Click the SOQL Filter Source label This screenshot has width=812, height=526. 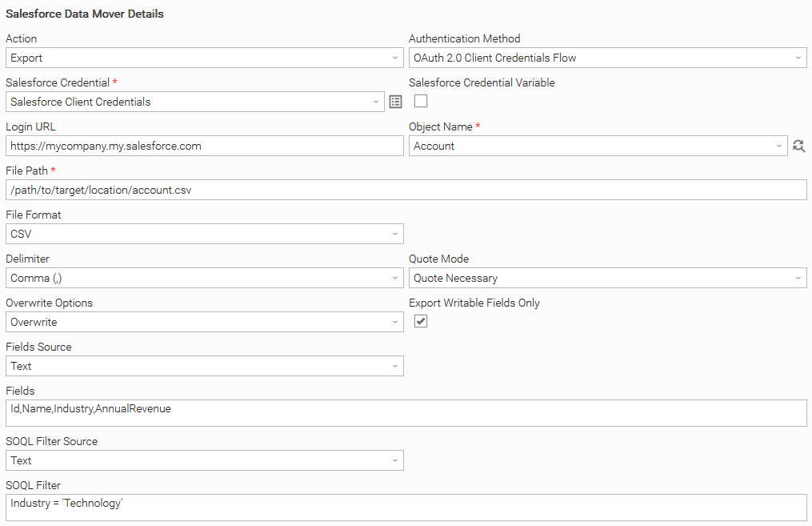[52, 441]
